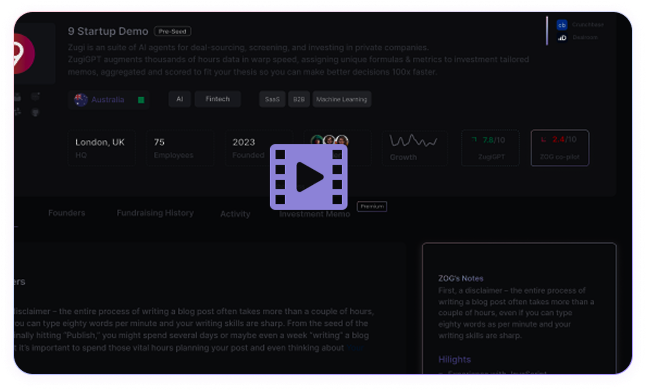Click the red startup logo thumbnail
This screenshot has height=390, width=646.
(23, 54)
